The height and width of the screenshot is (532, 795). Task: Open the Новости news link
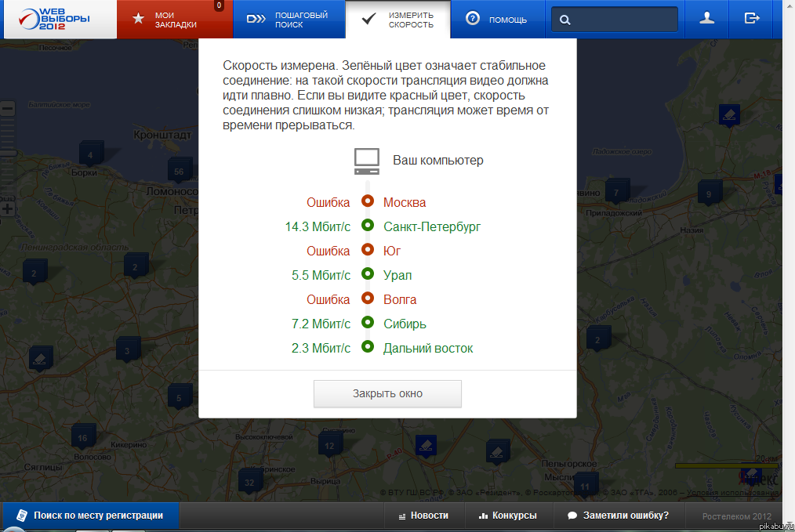coord(423,516)
